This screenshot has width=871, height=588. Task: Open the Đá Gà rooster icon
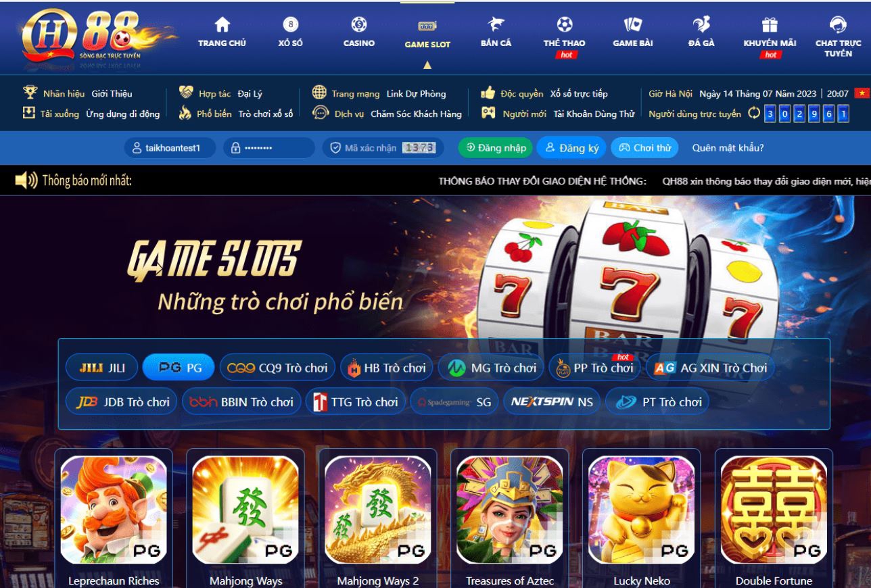tap(701, 24)
